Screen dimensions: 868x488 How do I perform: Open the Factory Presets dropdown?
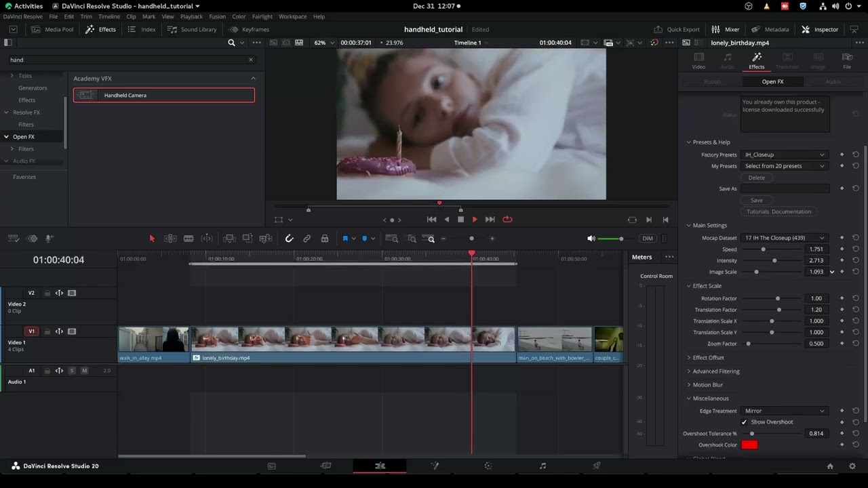coord(785,155)
